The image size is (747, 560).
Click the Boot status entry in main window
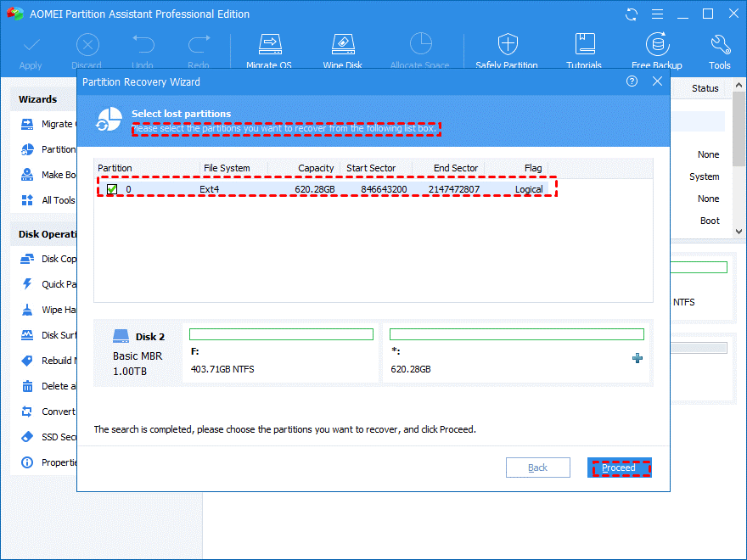coord(710,221)
